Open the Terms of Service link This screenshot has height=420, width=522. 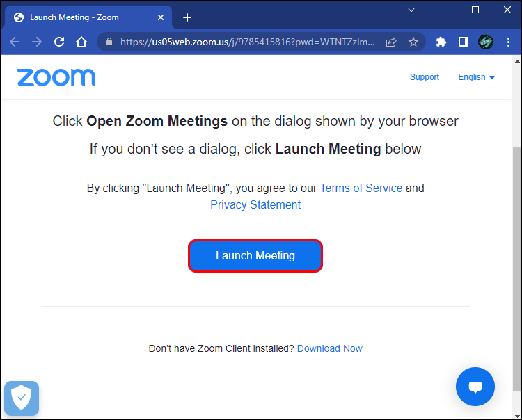click(361, 188)
